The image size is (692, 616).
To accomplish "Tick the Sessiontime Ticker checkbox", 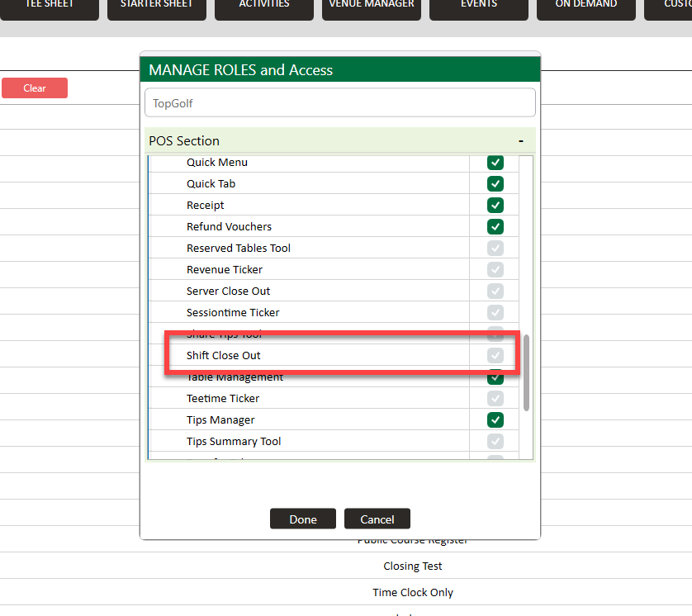I will point(495,313).
